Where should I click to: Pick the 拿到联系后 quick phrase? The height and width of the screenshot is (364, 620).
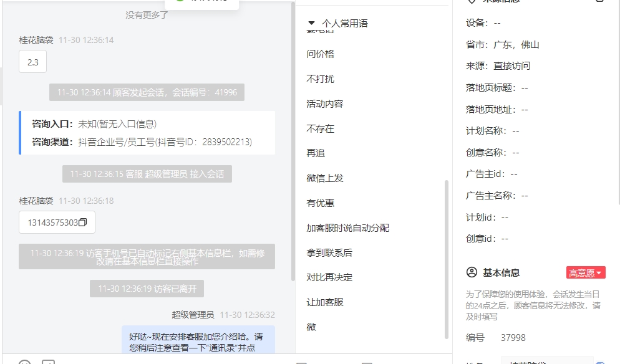(x=329, y=253)
